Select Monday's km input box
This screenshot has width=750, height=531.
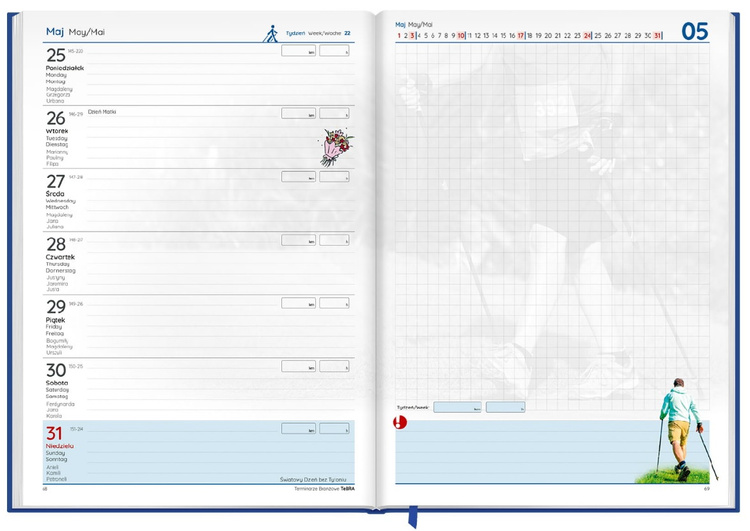[x=298, y=51]
